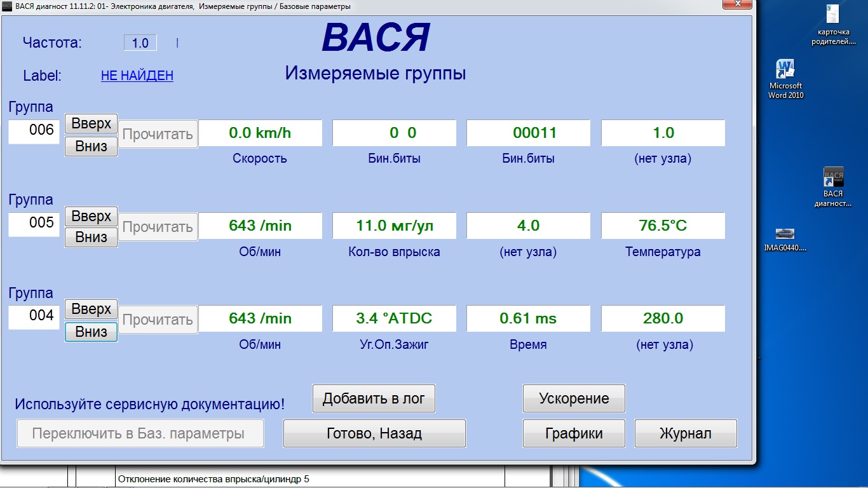868x488 pixels.
Task: Click the НЕ НАЙДЕН label link
Action: tap(137, 76)
